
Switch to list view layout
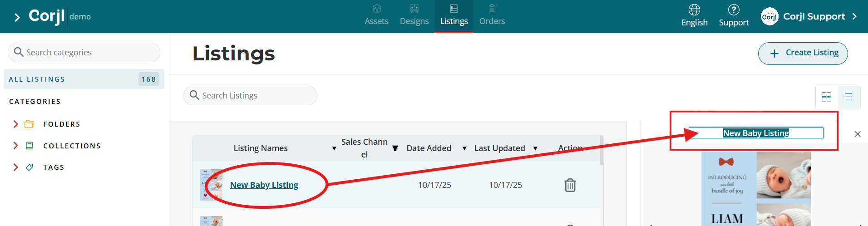point(849,97)
